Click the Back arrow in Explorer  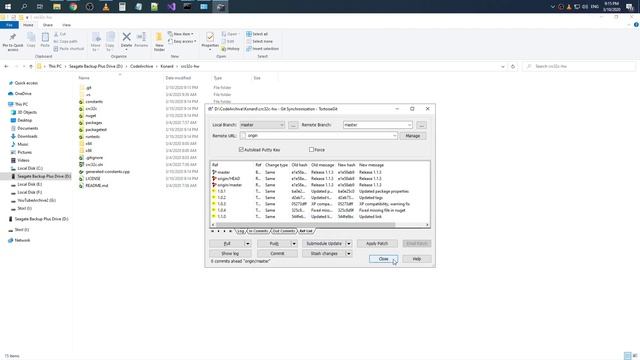[x=6, y=66]
